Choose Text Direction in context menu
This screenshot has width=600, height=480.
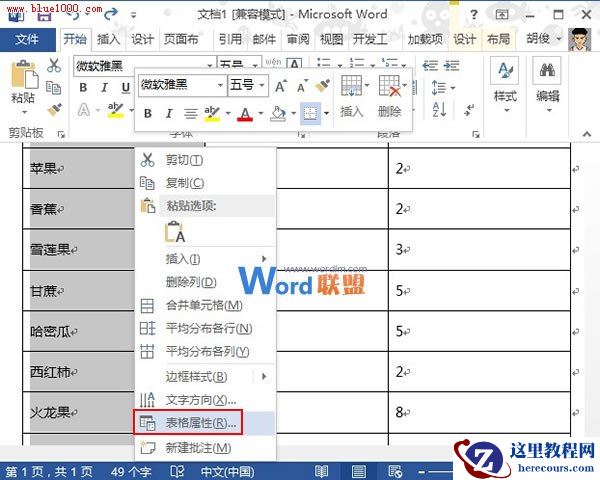[205, 400]
